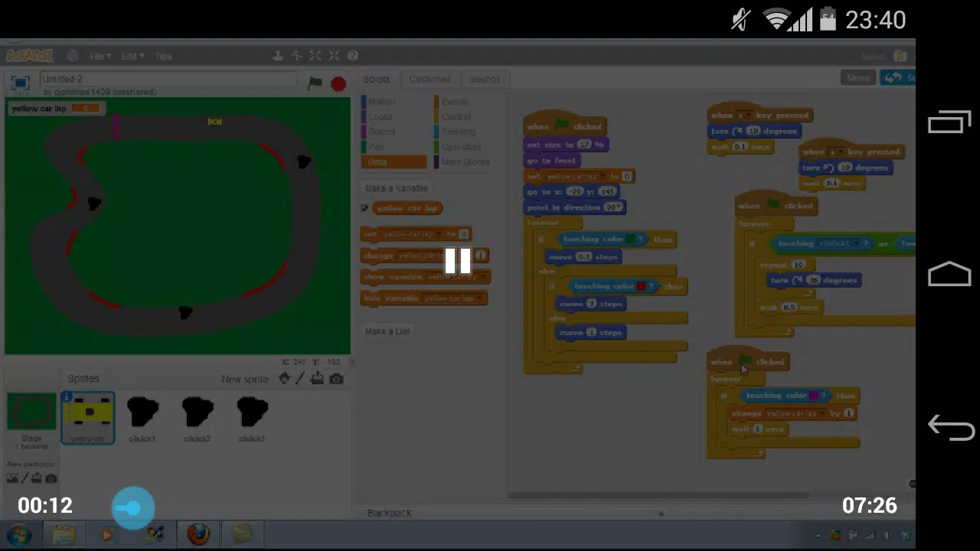
Task: Switch to the Sounds tab
Action: (x=484, y=79)
